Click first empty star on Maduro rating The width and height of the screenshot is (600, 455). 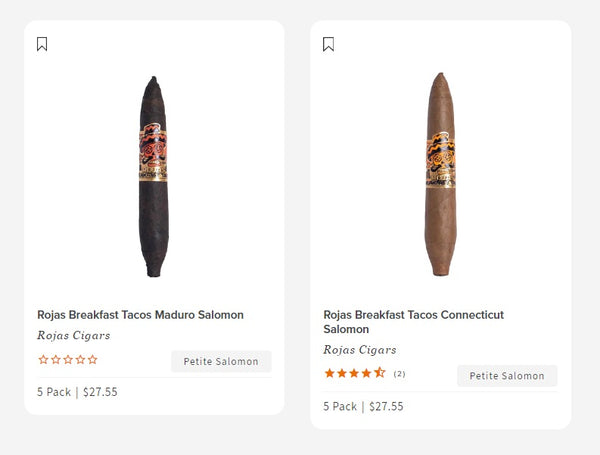[x=43, y=360]
